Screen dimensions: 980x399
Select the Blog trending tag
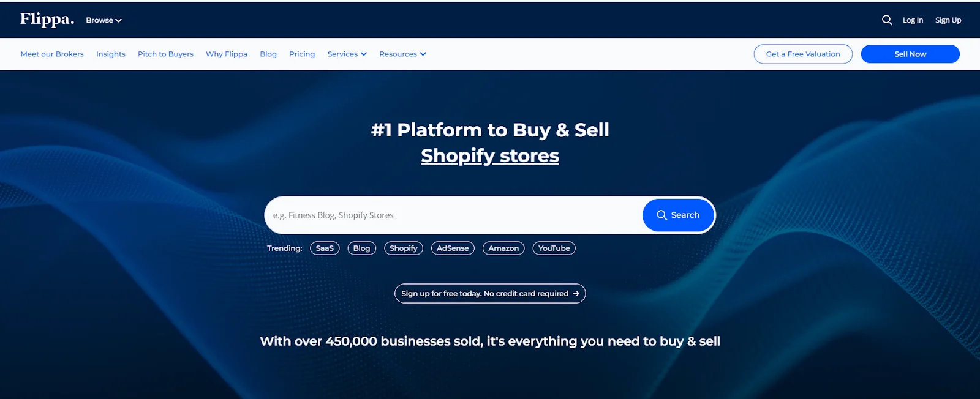point(361,248)
